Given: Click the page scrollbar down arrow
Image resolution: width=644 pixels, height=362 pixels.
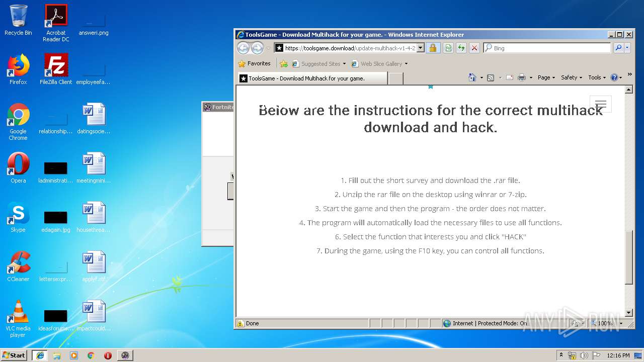Looking at the screenshot, I should coord(628,313).
